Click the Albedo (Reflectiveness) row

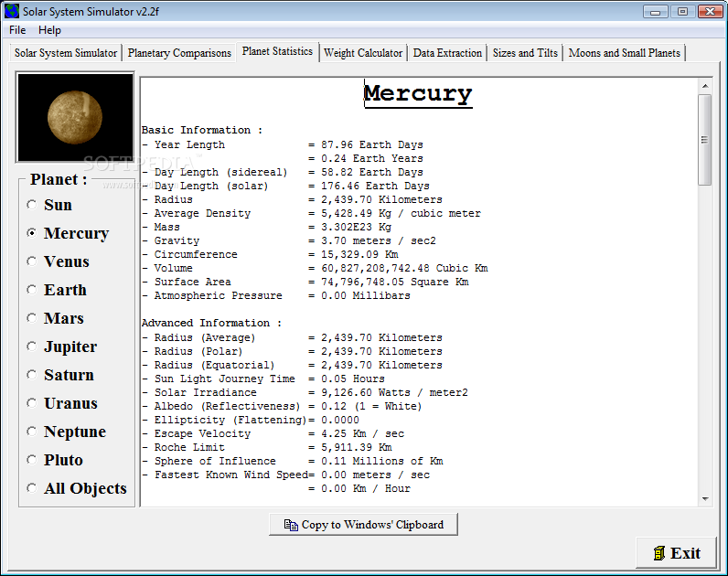click(282, 406)
